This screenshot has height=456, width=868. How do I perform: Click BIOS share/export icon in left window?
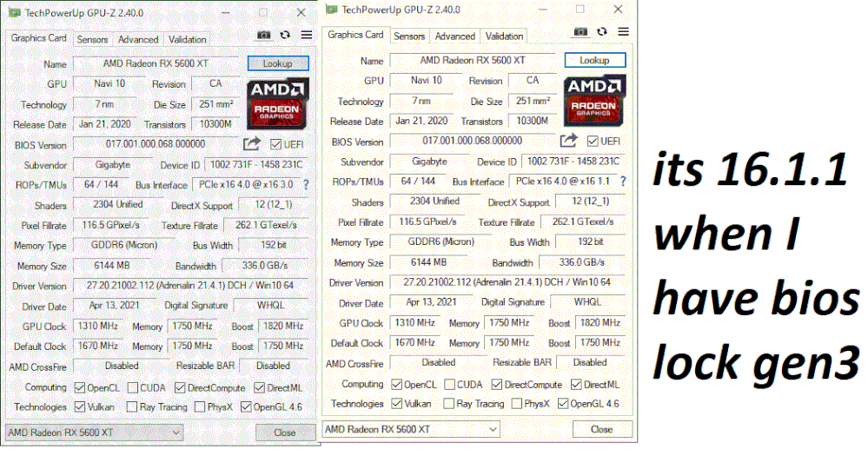point(252,144)
